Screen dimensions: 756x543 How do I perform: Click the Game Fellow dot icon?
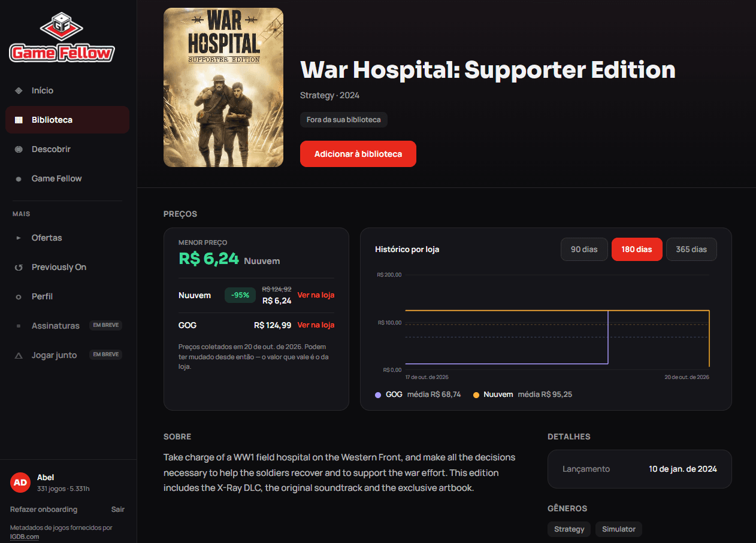[19, 178]
